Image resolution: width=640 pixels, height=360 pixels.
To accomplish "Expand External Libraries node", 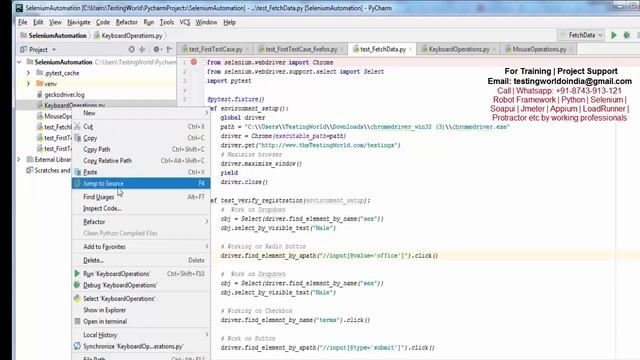I will click(19, 160).
